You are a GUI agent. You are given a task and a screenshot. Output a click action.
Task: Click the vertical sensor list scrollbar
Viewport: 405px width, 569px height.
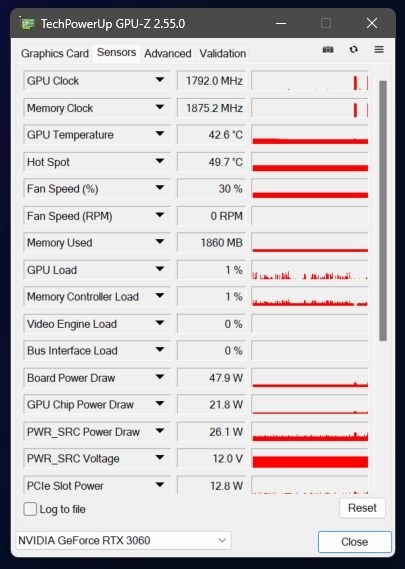pyautogui.click(x=382, y=210)
